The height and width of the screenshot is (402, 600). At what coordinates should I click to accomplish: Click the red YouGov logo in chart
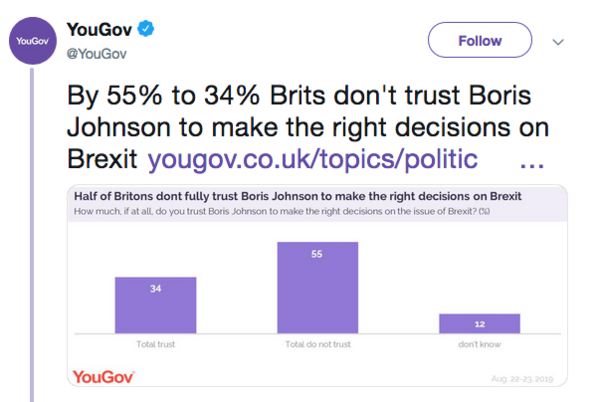pos(103,377)
